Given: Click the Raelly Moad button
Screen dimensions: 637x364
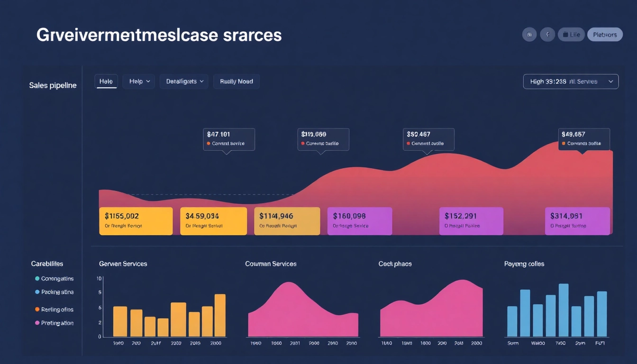Looking at the screenshot, I should point(236,82).
